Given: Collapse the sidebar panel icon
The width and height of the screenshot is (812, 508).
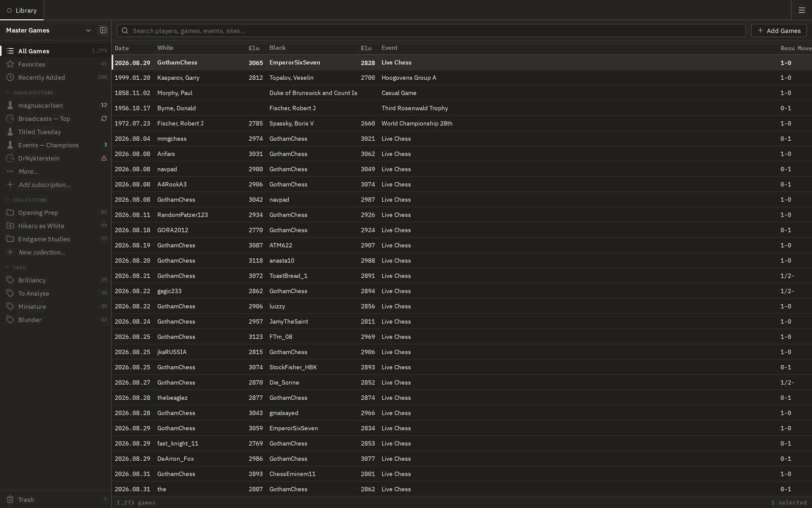Looking at the screenshot, I should tap(103, 30).
